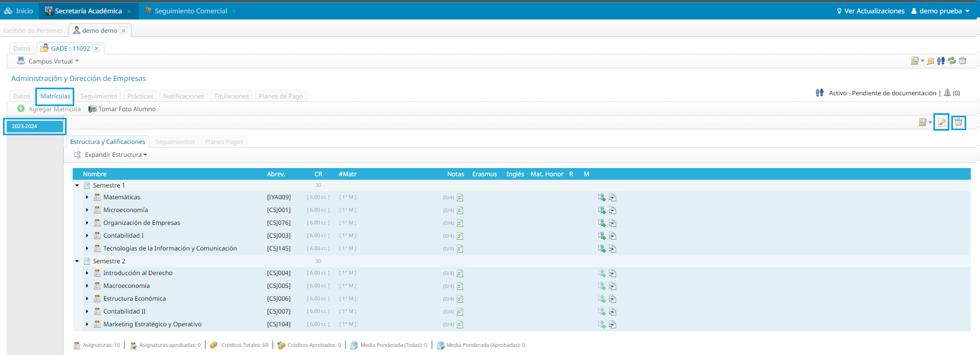Click the document transfer icon in Macroeconomía row
The width and height of the screenshot is (980, 355).
tap(613, 286)
